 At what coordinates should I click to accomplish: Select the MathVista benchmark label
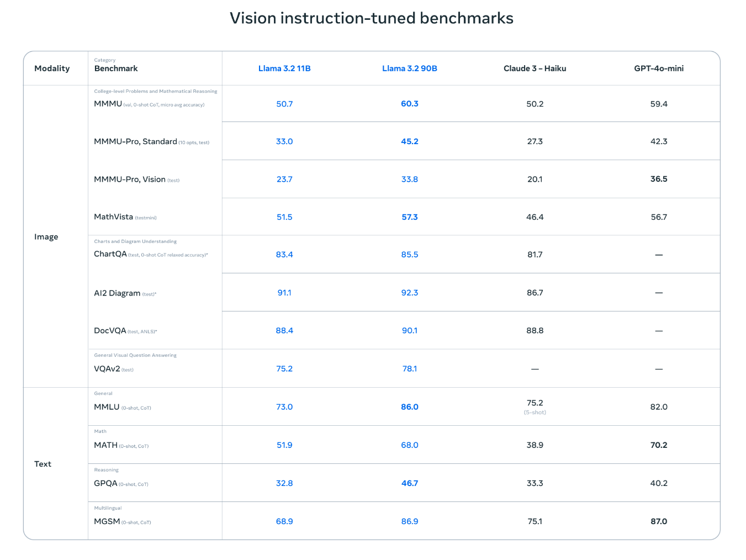tap(113, 217)
